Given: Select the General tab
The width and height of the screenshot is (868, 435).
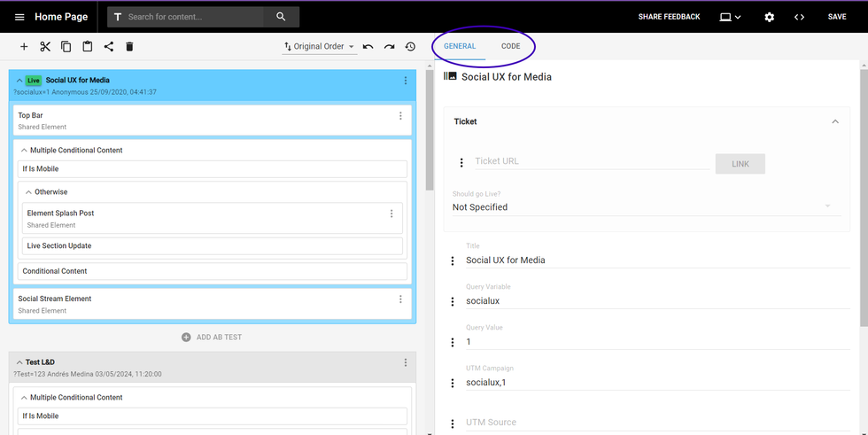Looking at the screenshot, I should [x=460, y=46].
